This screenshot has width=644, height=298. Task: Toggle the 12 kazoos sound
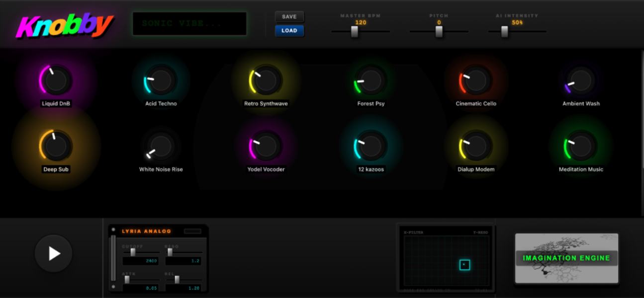tap(370, 146)
